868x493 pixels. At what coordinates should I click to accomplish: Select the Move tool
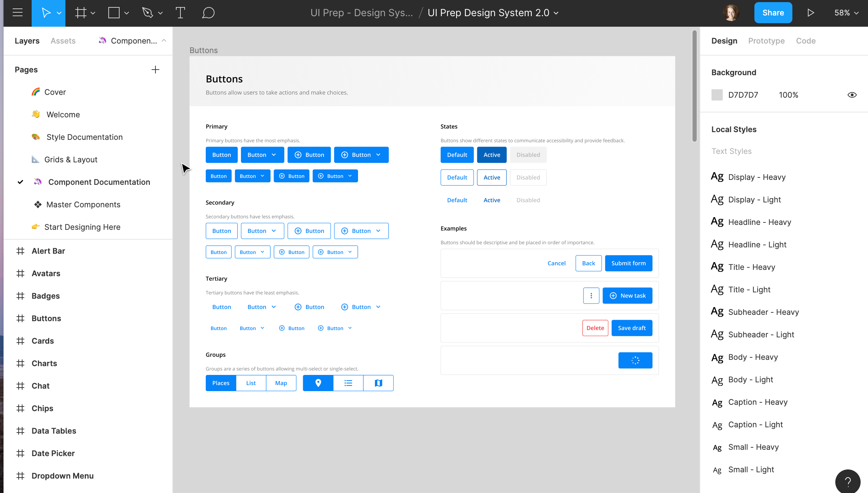tap(46, 13)
